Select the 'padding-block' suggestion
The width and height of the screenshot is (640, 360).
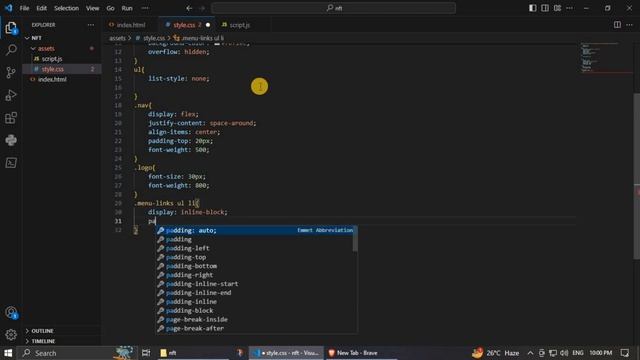pyautogui.click(x=255, y=311)
